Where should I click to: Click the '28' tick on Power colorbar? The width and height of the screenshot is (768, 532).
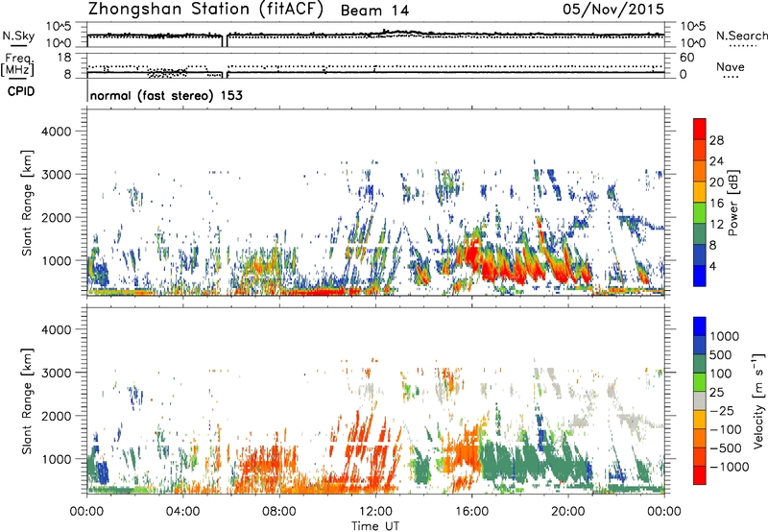pyautogui.click(x=716, y=140)
